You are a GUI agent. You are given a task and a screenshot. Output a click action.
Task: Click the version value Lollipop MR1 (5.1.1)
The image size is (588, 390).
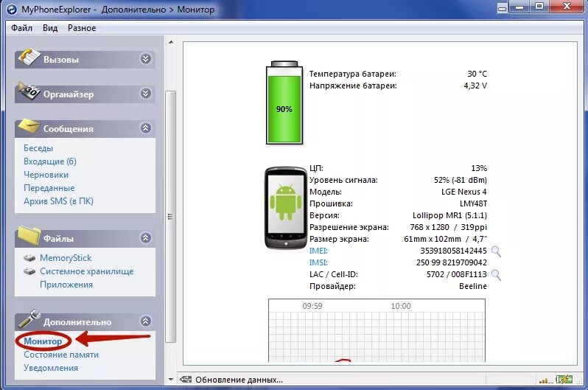click(449, 215)
